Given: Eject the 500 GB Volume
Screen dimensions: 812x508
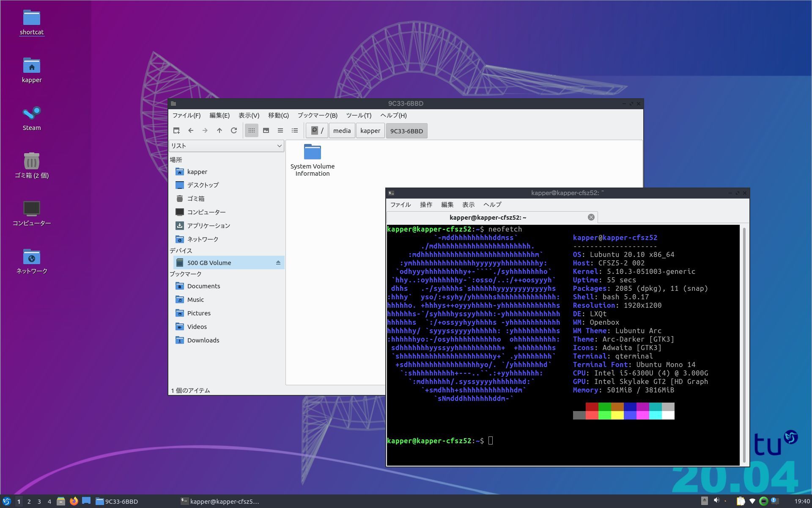Looking at the screenshot, I should [278, 263].
